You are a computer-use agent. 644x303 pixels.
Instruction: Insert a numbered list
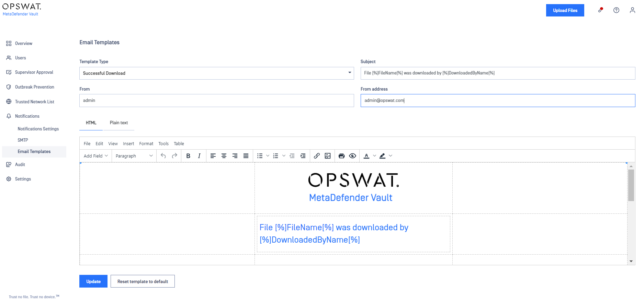(276, 156)
